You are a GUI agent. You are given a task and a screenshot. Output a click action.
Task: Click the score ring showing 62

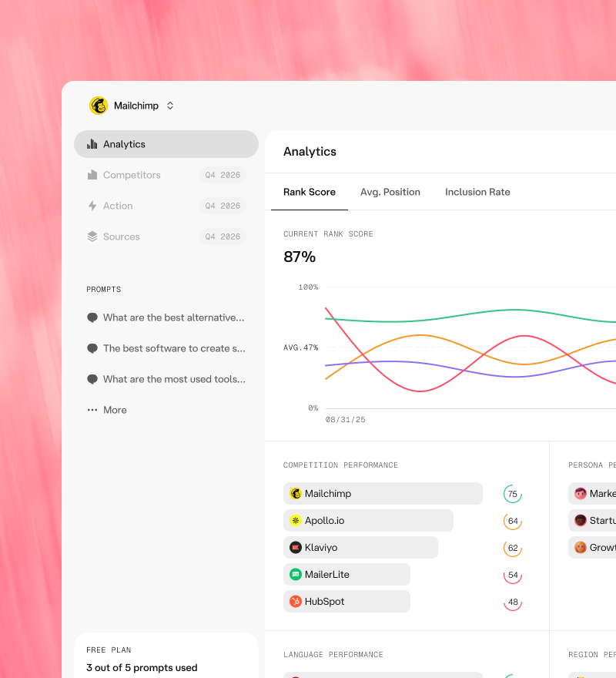click(x=513, y=548)
